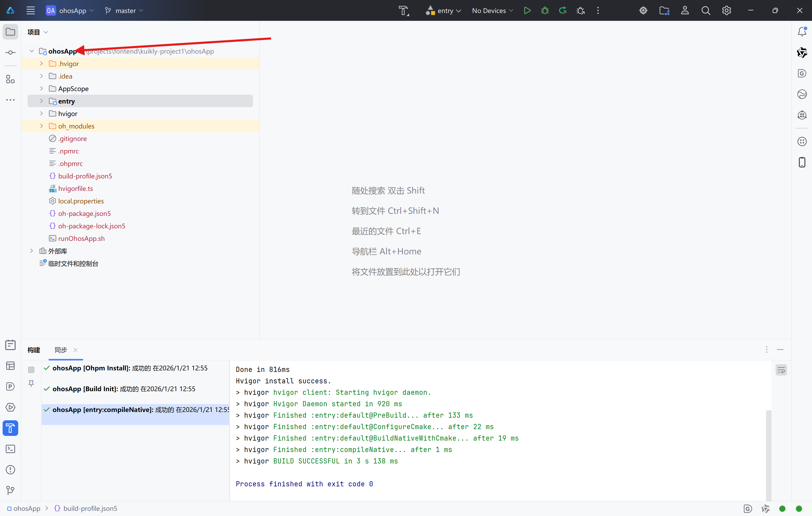This screenshot has height=516, width=812.
Task: Open the Problems tool window icon
Action: coord(10,469)
